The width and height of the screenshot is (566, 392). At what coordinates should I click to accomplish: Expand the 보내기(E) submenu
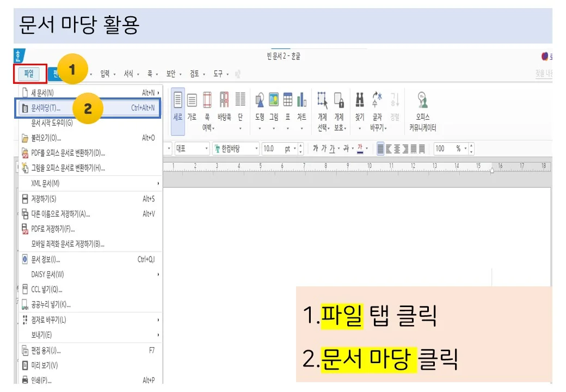pos(90,335)
